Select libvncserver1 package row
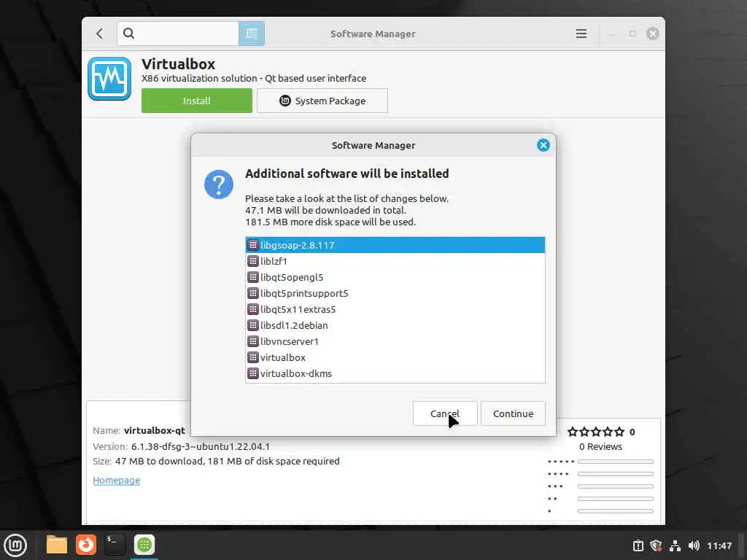747x560 pixels. (x=395, y=341)
